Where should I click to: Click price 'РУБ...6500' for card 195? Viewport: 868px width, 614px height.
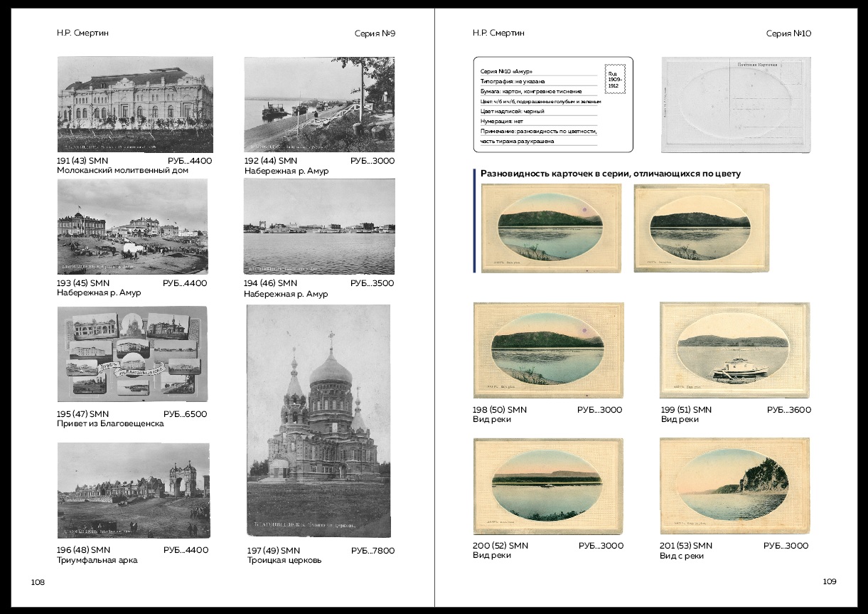pos(185,414)
